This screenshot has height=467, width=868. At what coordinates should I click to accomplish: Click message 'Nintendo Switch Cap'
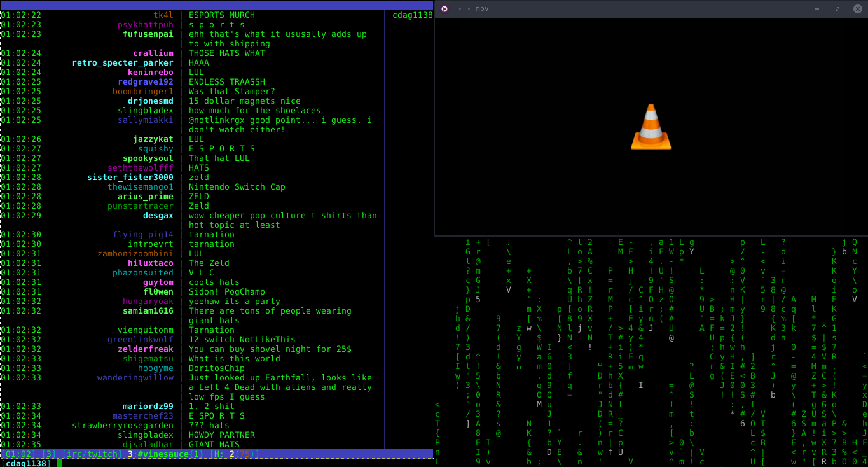click(x=237, y=187)
